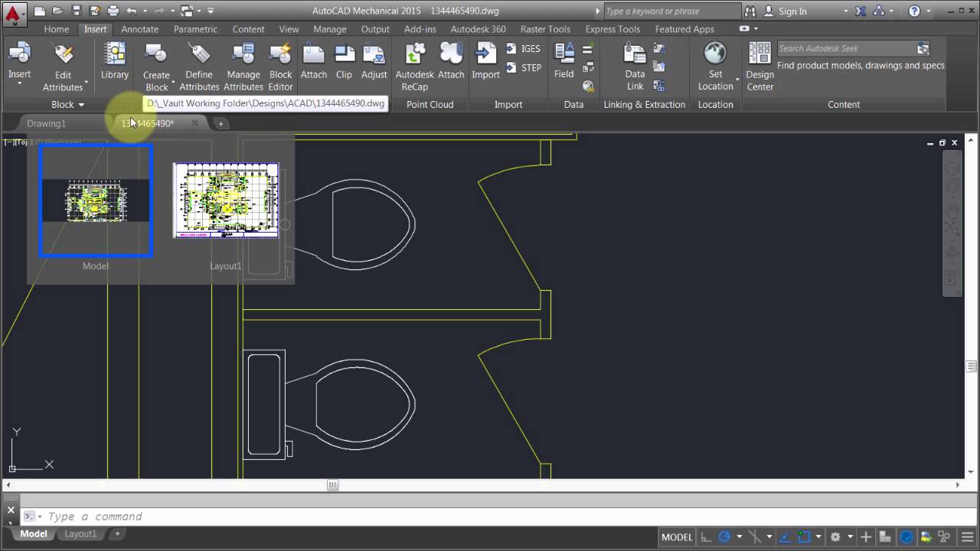Select the Adjust tool

(x=374, y=61)
